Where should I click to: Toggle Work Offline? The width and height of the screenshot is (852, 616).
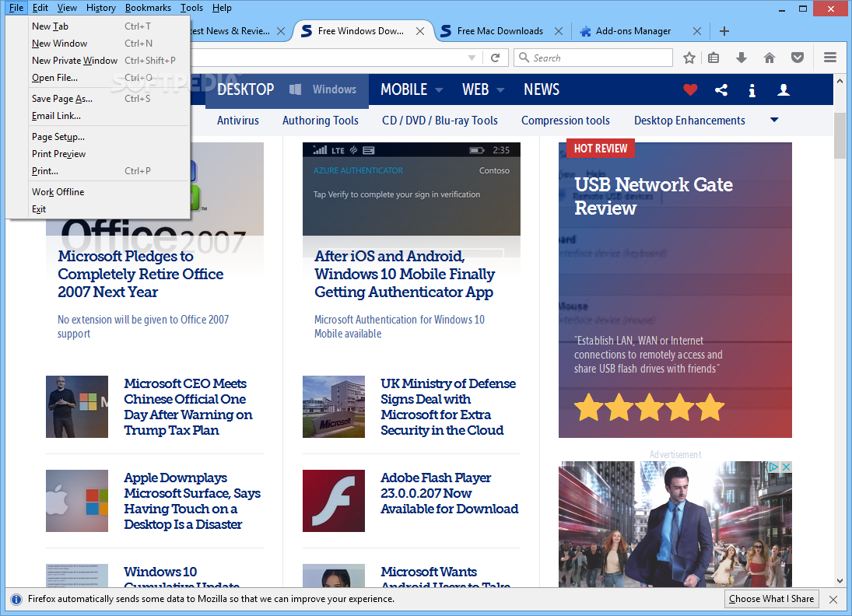coord(98,192)
